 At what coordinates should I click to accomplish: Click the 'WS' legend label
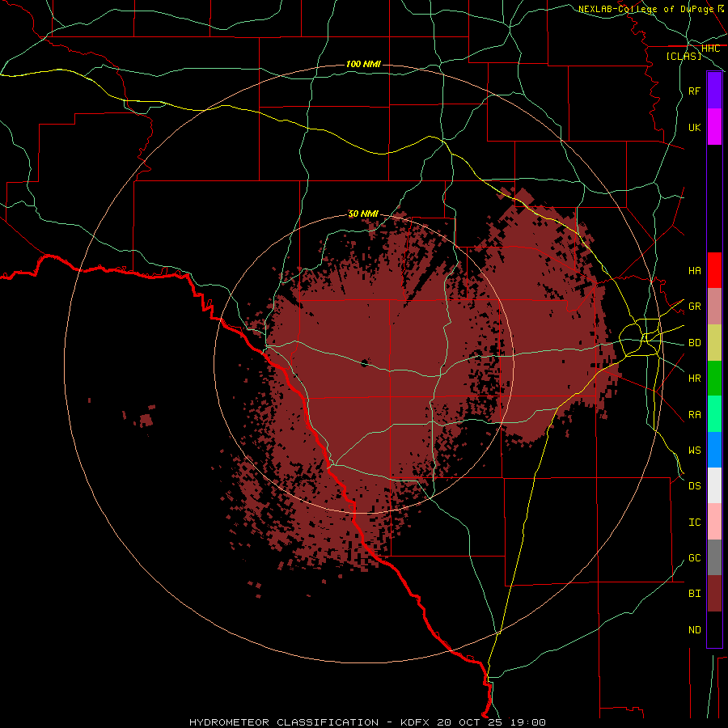click(x=694, y=451)
